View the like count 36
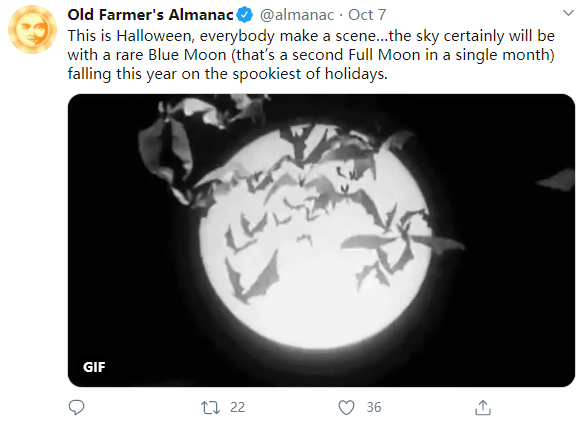Image resolution: width=582 pixels, height=423 pixels. click(x=374, y=407)
